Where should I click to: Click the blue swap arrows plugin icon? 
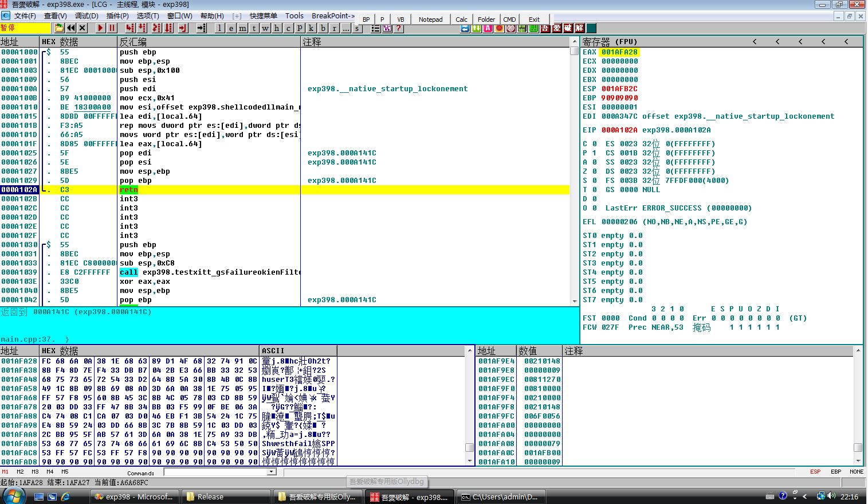[x=465, y=28]
